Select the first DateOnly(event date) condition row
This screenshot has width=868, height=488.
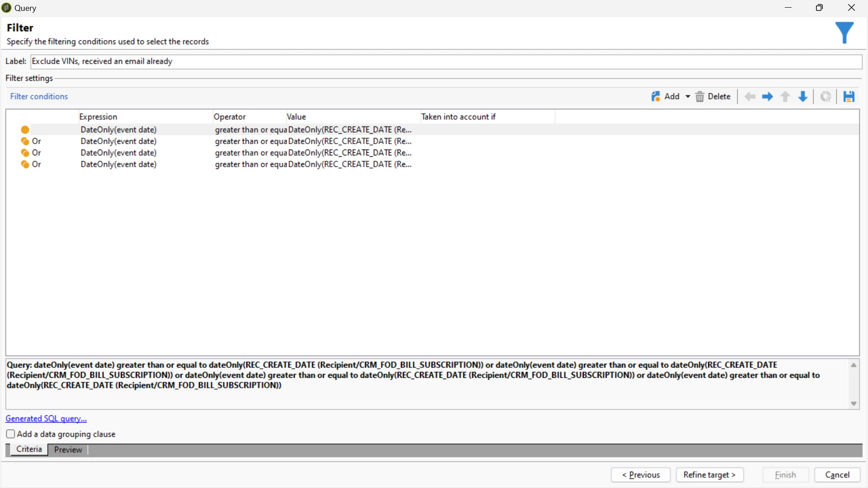(118, 130)
